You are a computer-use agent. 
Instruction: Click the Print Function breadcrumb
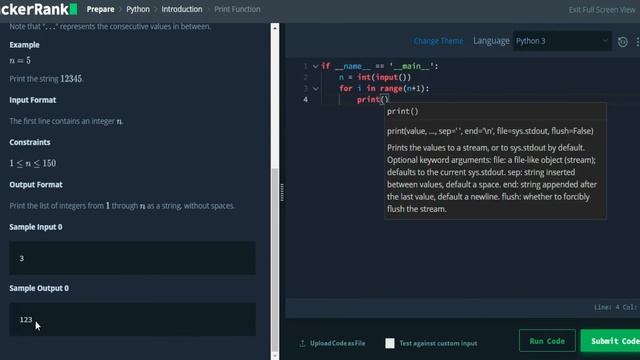(237, 9)
